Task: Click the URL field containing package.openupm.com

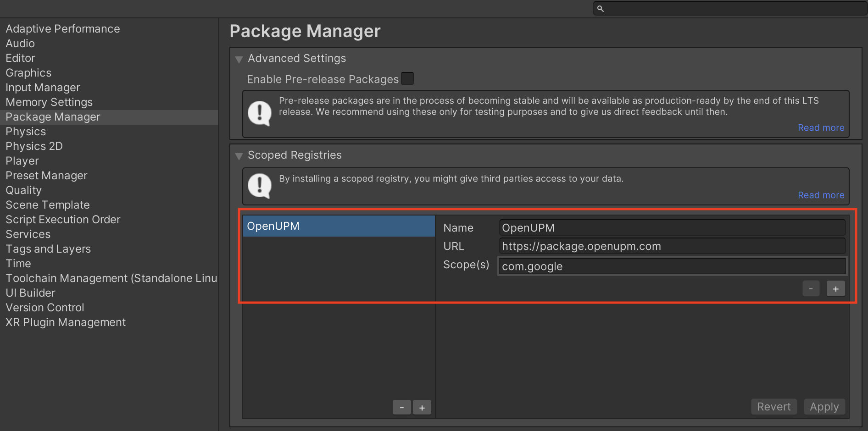Action: click(672, 246)
